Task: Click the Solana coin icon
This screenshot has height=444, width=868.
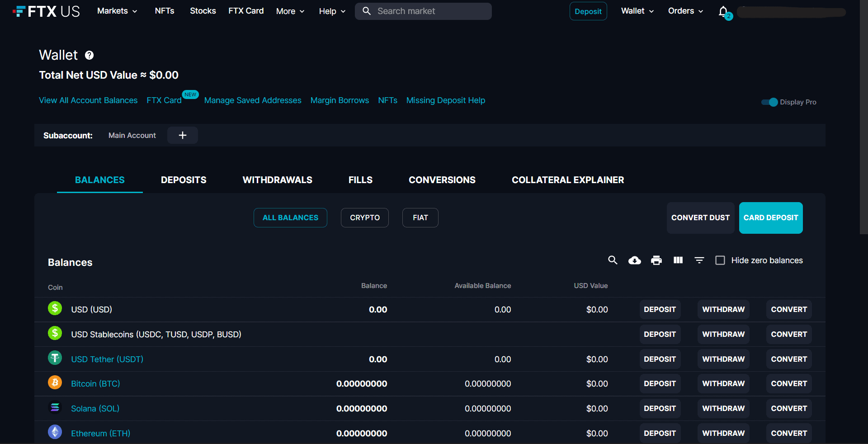Action: coord(55,407)
